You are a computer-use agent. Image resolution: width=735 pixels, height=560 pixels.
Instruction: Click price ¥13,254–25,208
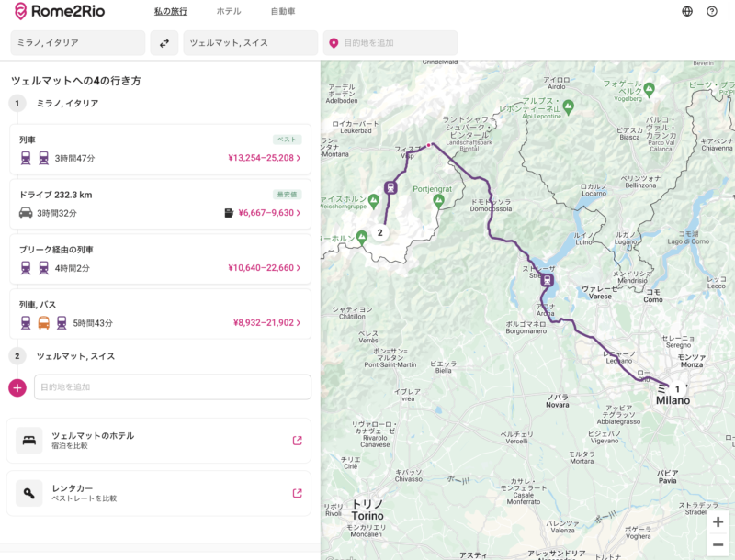pyautogui.click(x=265, y=158)
